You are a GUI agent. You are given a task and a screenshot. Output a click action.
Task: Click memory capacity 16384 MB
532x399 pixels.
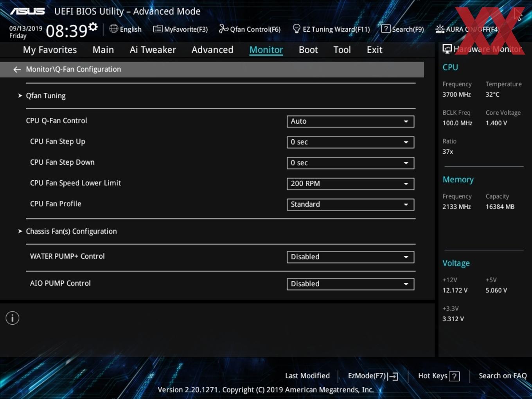click(500, 207)
